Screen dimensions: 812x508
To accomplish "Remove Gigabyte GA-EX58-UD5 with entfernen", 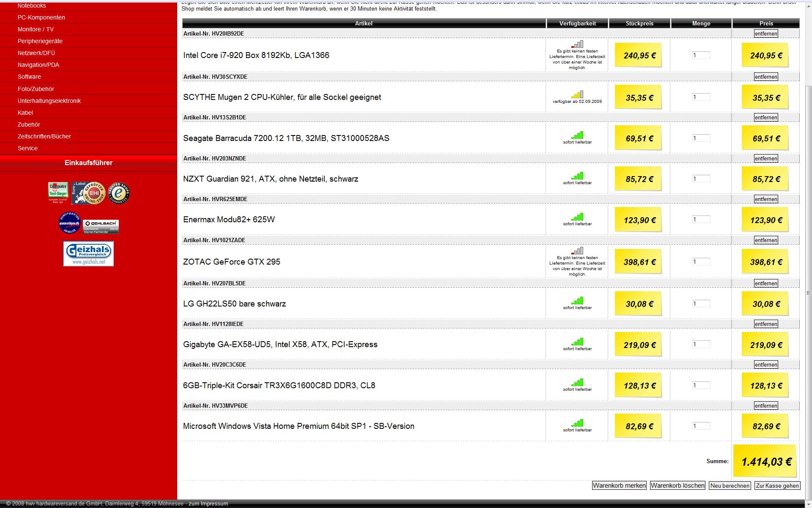I will point(766,324).
